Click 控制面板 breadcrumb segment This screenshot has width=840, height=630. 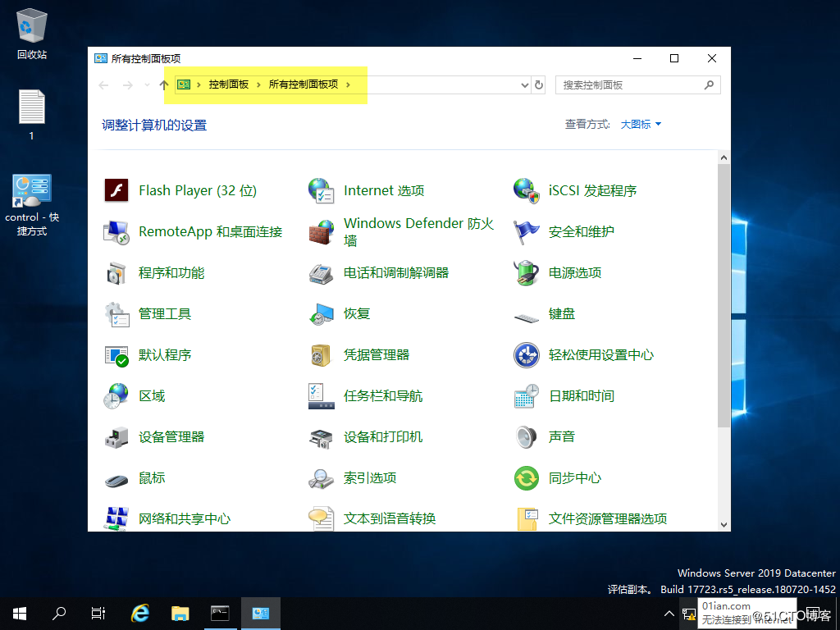pyautogui.click(x=228, y=84)
